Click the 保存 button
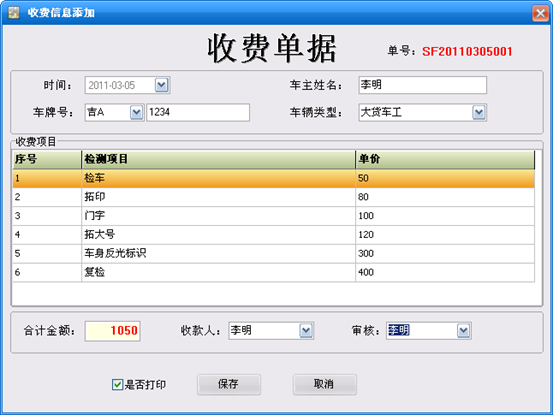The width and height of the screenshot is (555, 416). coord(229,384)
